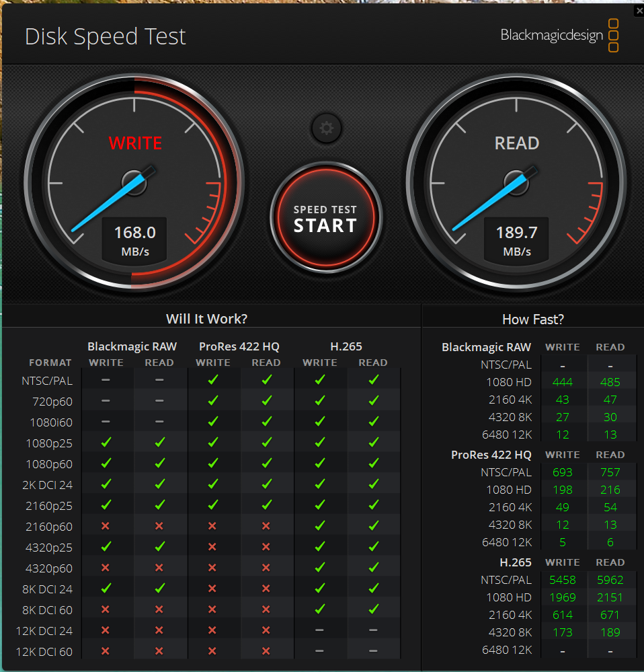
Task: Click the Disk Speed Test title
Action: tap(106, 36)
